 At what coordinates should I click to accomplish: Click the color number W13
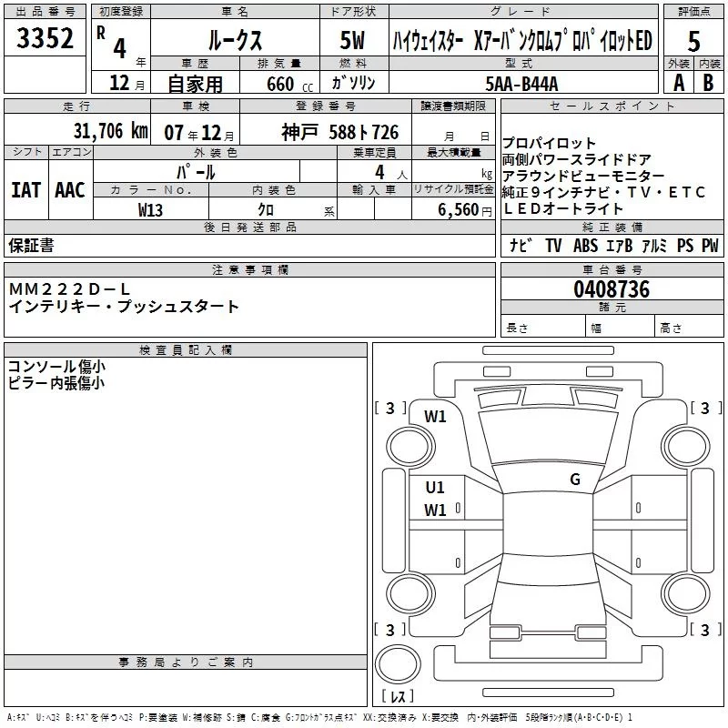(x=150, y=210)
